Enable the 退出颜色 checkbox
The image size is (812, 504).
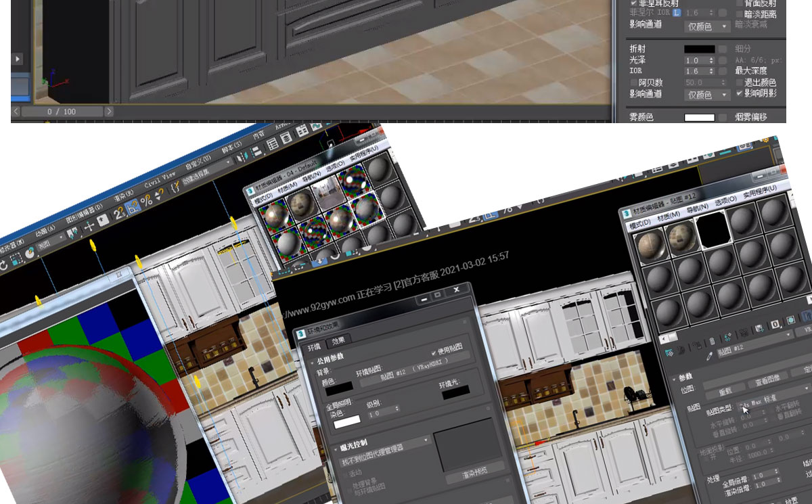coord(739,83)
